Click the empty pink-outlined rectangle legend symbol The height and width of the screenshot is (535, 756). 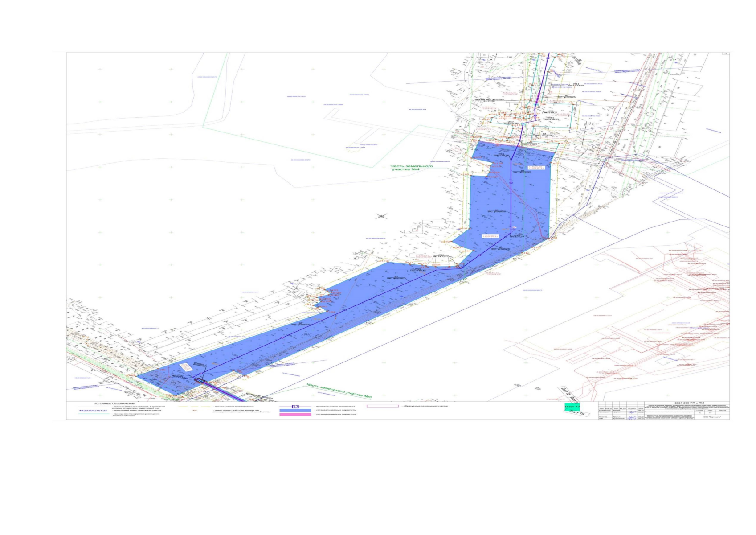[382, 406]
